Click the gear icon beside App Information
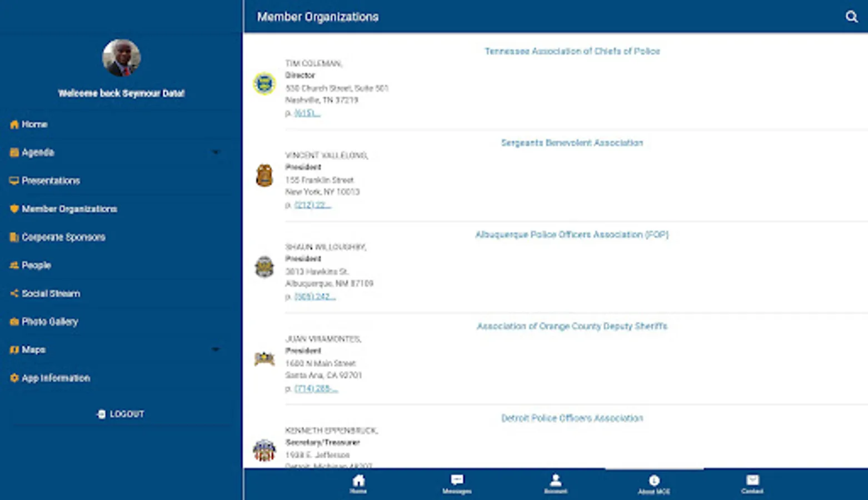Viewport: 868px width, 500px height. click(x=14, y=378)
